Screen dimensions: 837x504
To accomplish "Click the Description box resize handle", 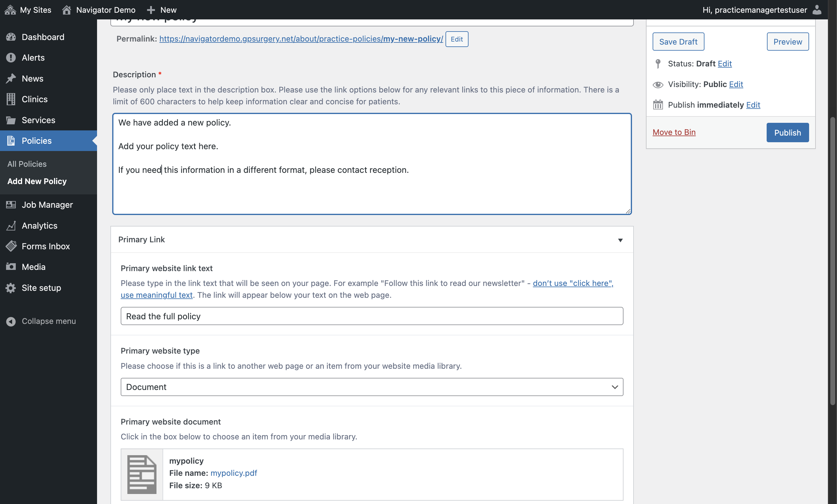I will 628,211.
